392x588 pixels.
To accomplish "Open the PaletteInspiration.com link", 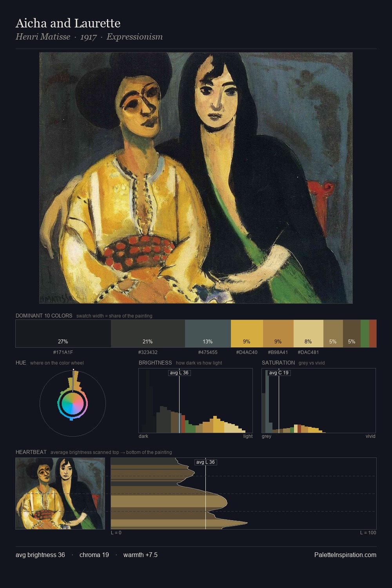I will pyautogui.click(x=345, y=555).
